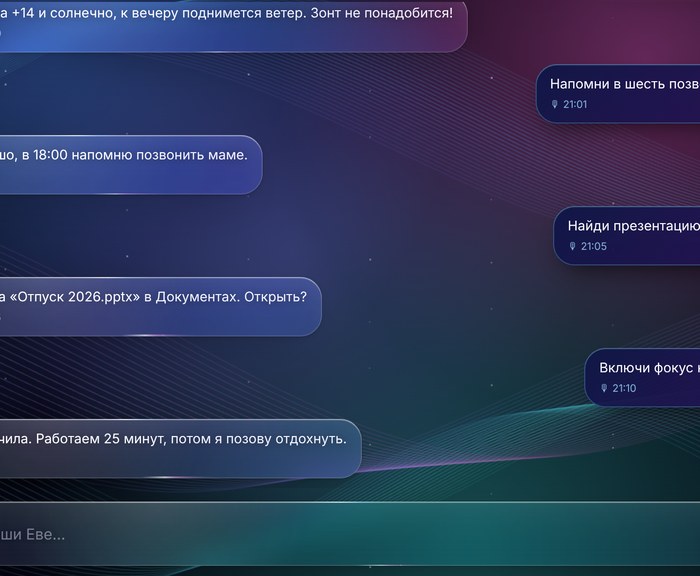Select the reply mentioning «Отпуск 2026.pptx»

(x=160, y=307)
